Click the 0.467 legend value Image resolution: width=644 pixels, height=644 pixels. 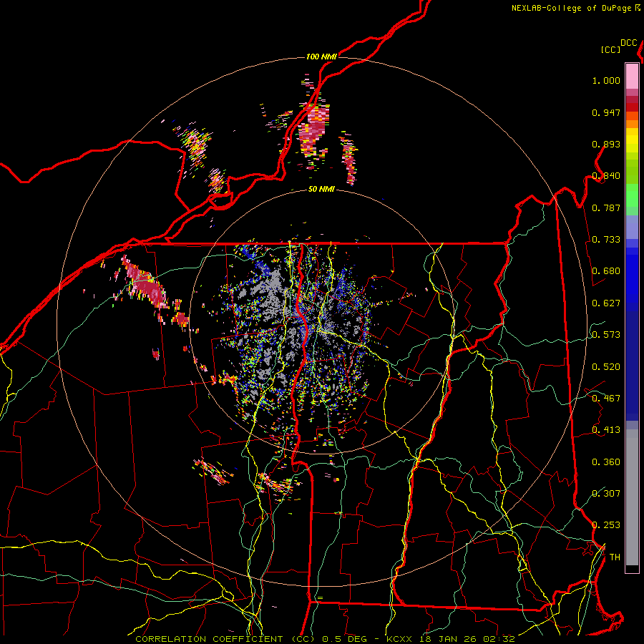point(606,399)
